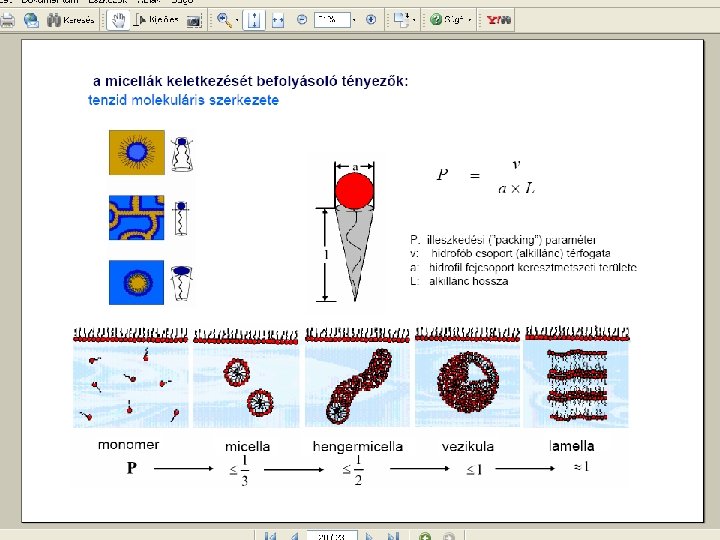Open the Súgó help button
This screenshot has width=720, height=540.
[x=447, y=19]
